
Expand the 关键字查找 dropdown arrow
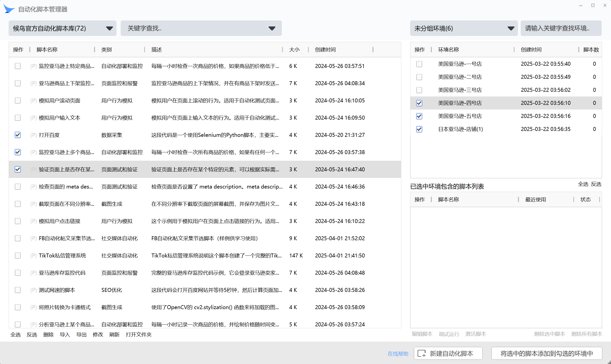pyautogui.click(x=272, y=28)
